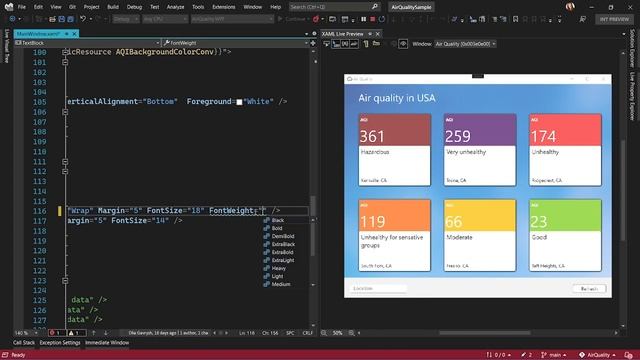Open the Debug configuration dropdown

point(126,19)
